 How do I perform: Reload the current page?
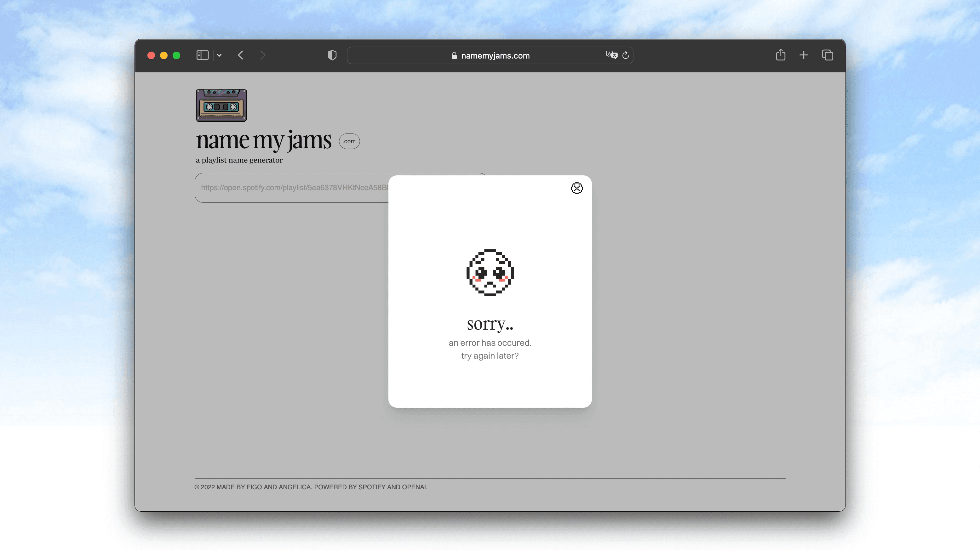pyautogui.click(x=625, y=55)
